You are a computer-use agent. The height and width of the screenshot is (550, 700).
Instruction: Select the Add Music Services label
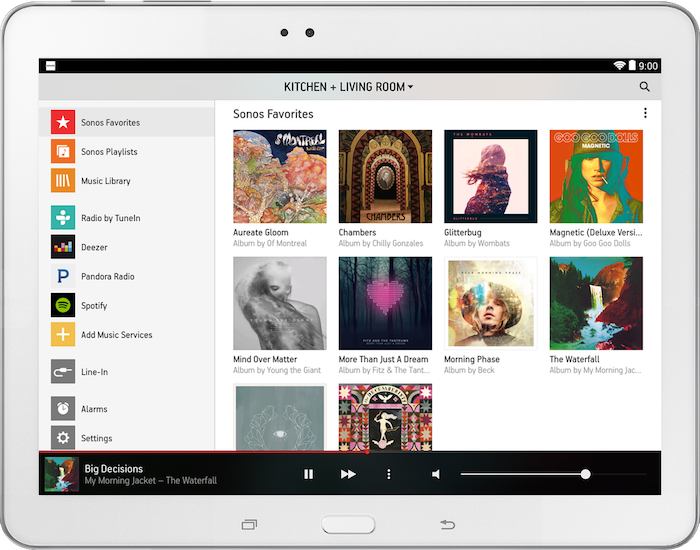point(117,335)
